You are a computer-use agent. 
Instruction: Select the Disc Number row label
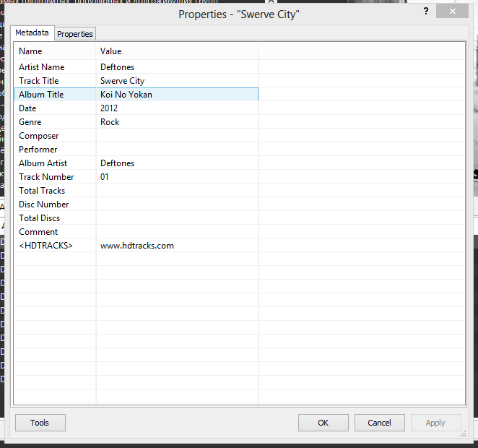click(x=44, y=204)
